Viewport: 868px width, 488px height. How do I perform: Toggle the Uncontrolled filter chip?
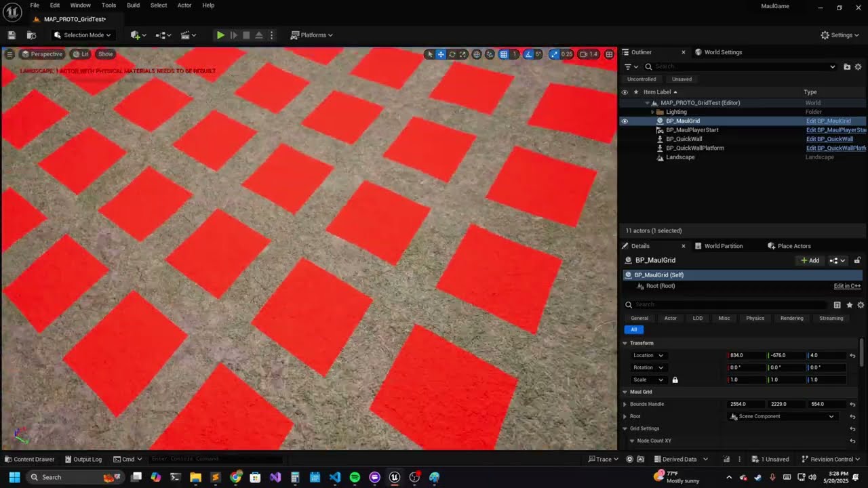click(x=642, y=79)
